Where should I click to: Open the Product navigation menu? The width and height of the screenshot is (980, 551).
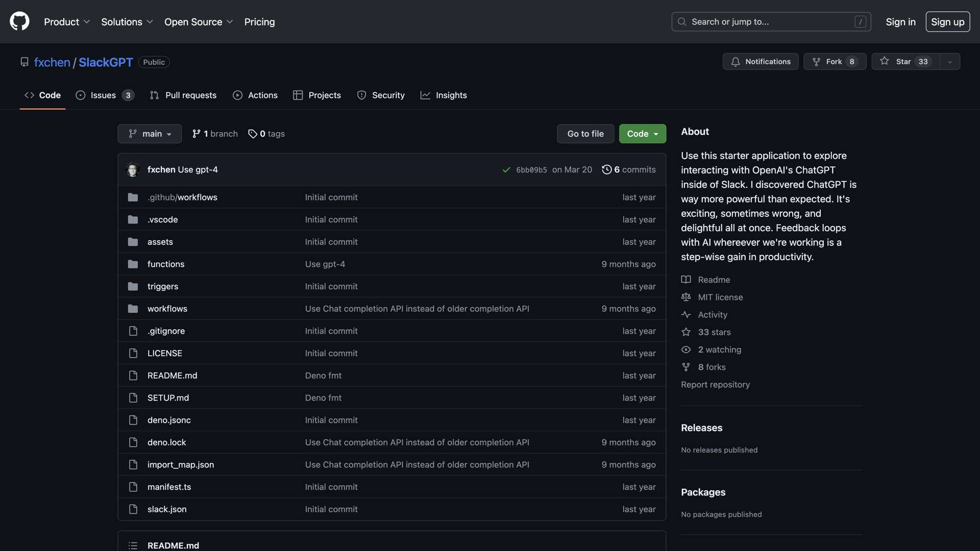pos(67,22)
